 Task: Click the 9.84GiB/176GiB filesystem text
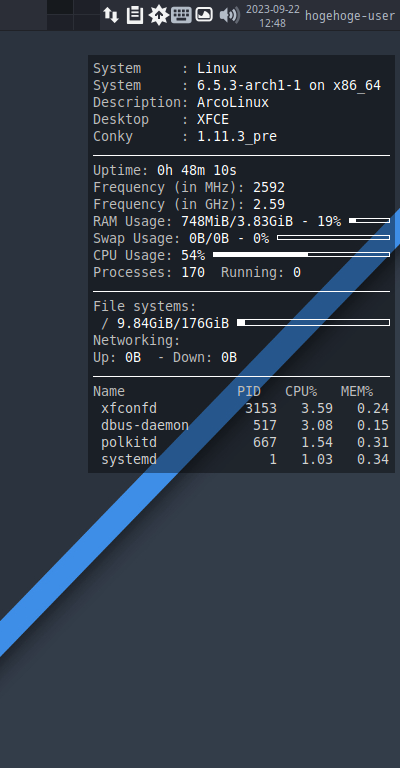pos(173,323)
